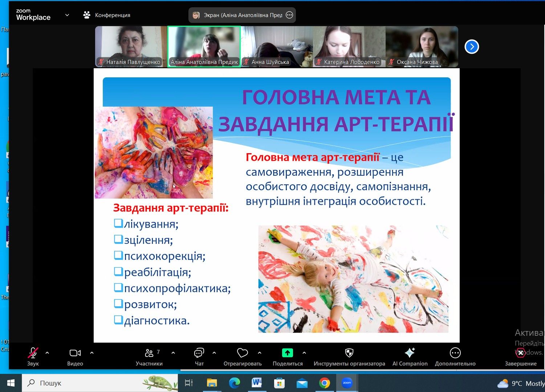
Task: Select Наталія Павлущенко video thumbnail
Action: tap(131, 46)
